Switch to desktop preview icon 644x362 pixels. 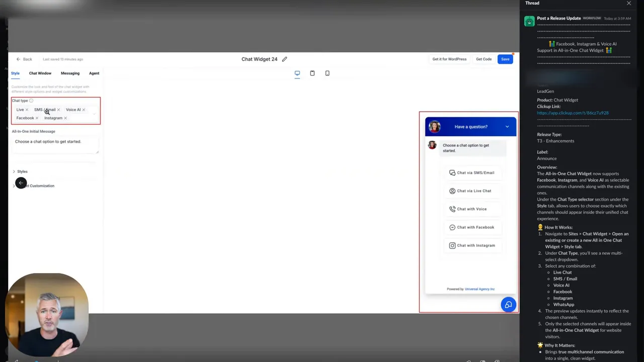point(297,73)
